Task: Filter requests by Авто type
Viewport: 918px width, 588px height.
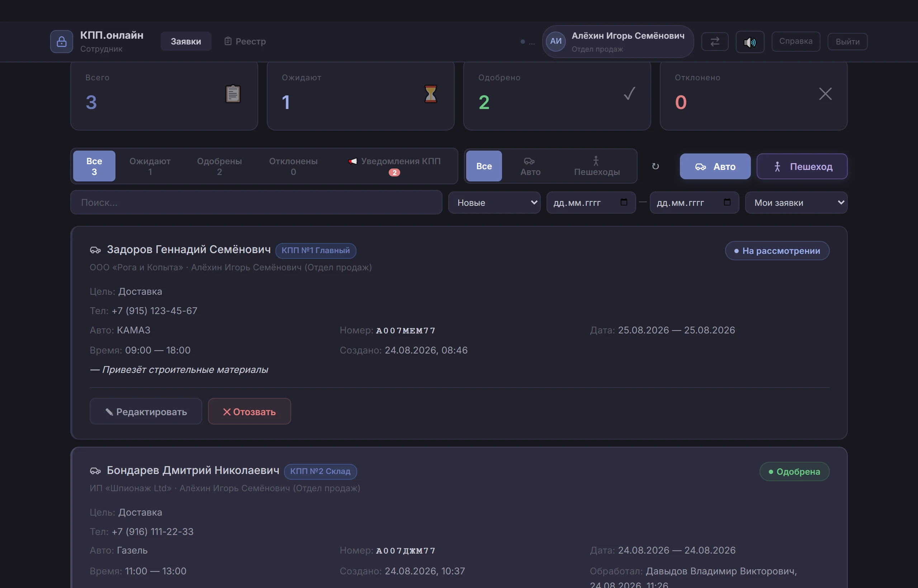Action: pyautogui.click(x=530, y=166)
